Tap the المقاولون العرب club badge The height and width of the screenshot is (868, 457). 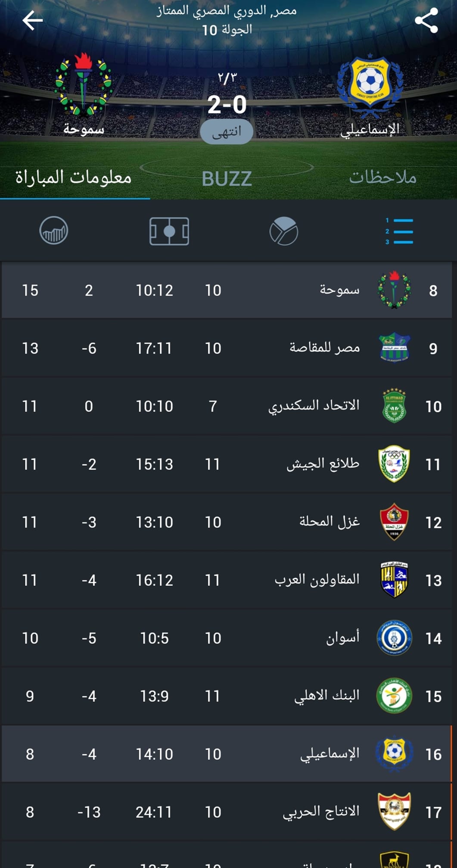click(394, 580)
